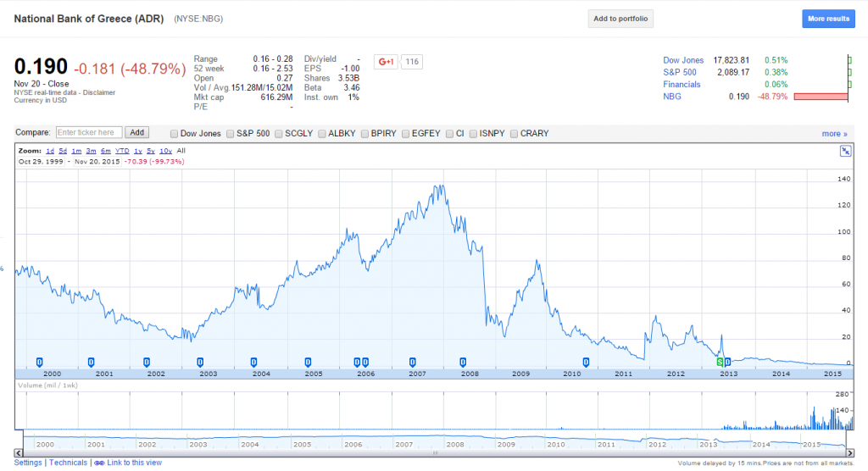The height and width of the screenshot is (471, 868).
Task: Open the dividend marker near 2008
Action: (x=463, y=362)
